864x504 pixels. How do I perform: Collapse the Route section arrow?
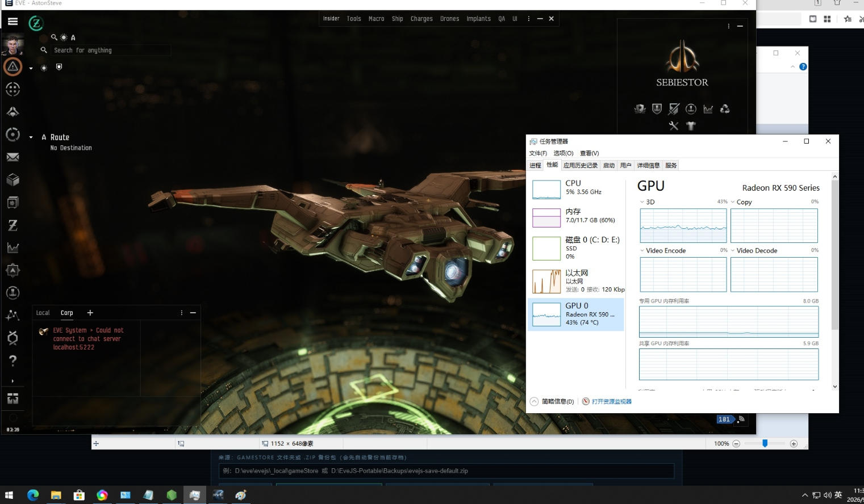(31, 137)
